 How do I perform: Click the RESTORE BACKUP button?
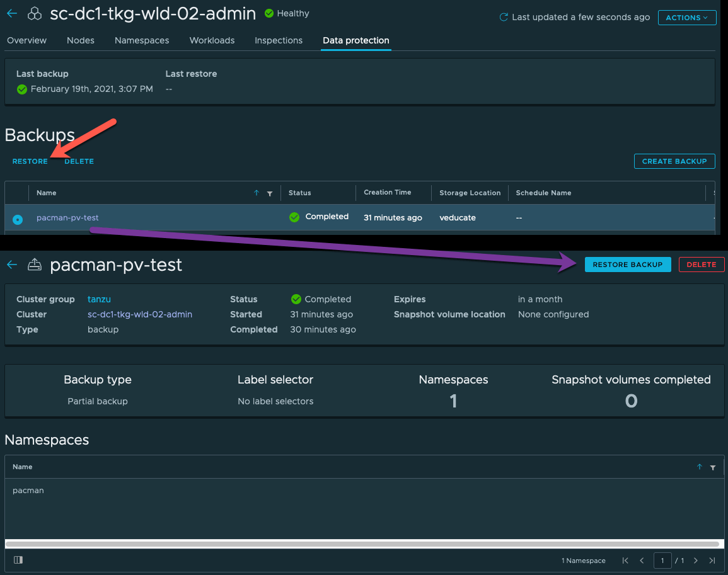tap(628, 265)
